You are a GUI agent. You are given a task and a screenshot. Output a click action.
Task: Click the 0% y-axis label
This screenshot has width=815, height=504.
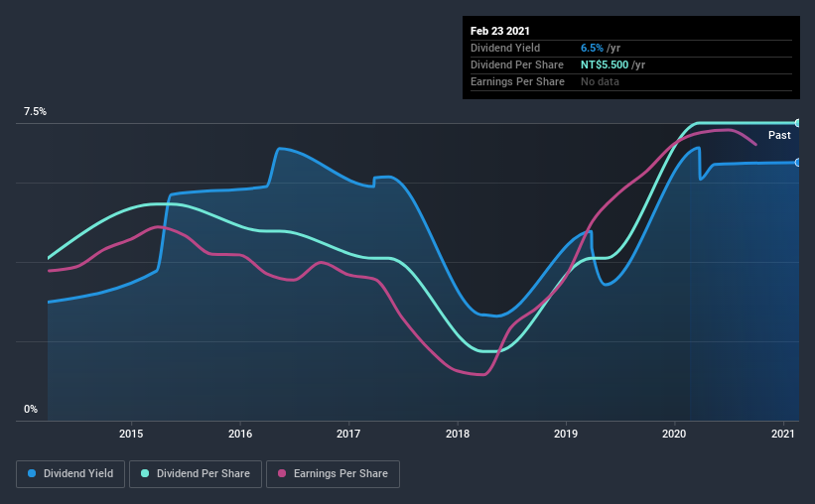pyautogui.click(x=31, y=409)
